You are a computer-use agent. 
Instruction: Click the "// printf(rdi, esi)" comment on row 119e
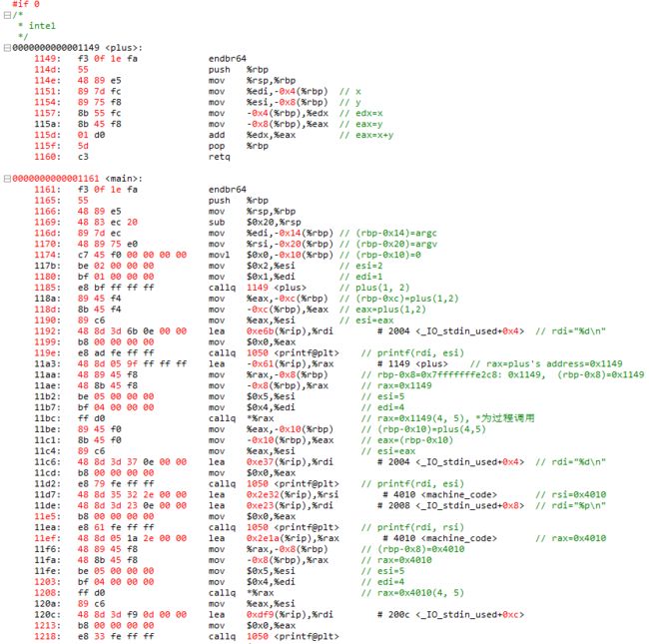[412, 353]
